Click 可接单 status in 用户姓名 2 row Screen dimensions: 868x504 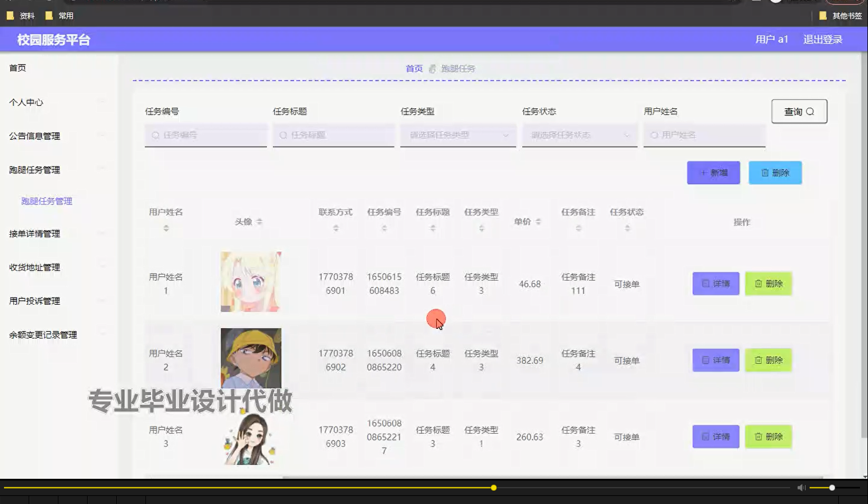(627, 361)
